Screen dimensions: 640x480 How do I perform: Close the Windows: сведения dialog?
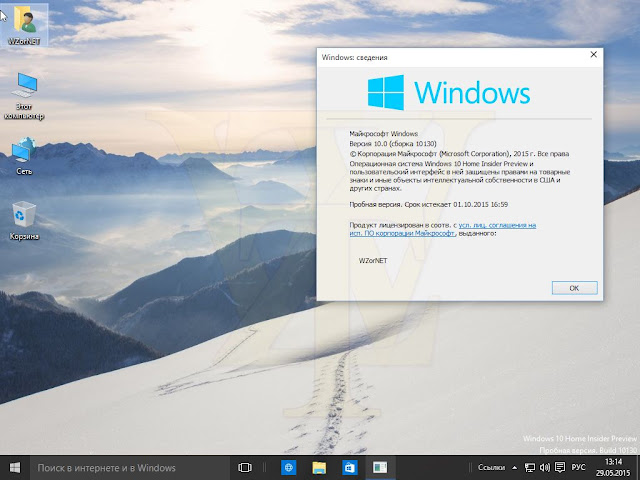click(x=593, y=55)
